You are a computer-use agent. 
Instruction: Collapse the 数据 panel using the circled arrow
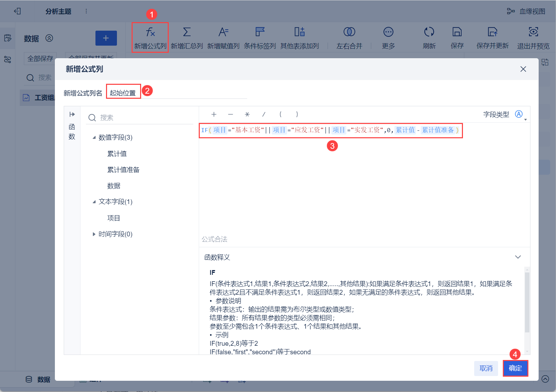pos(49,38)
